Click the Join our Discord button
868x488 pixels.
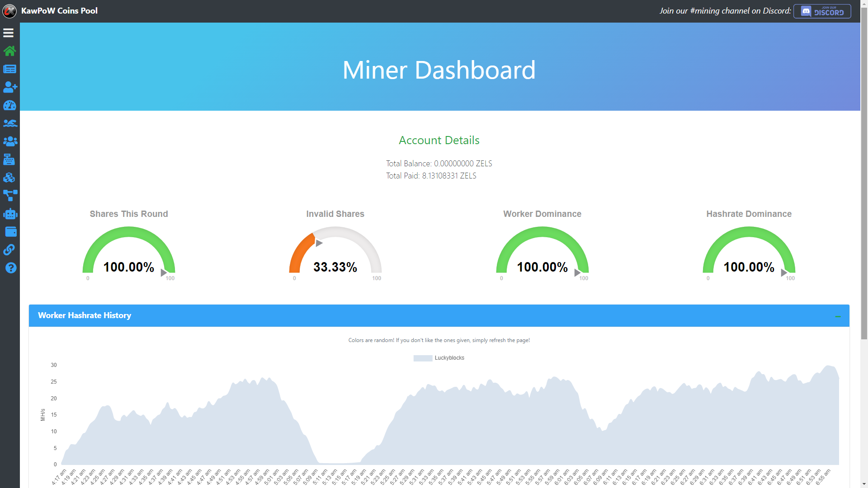(822, 11)
